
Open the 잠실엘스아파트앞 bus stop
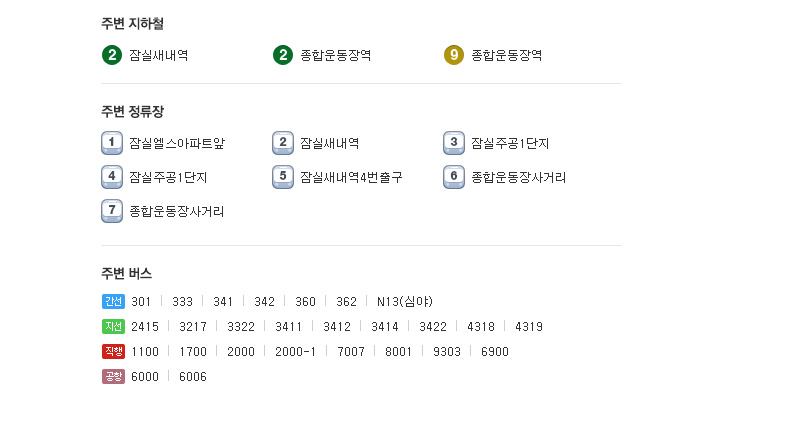pyautogui.click(x=177, y=143)
